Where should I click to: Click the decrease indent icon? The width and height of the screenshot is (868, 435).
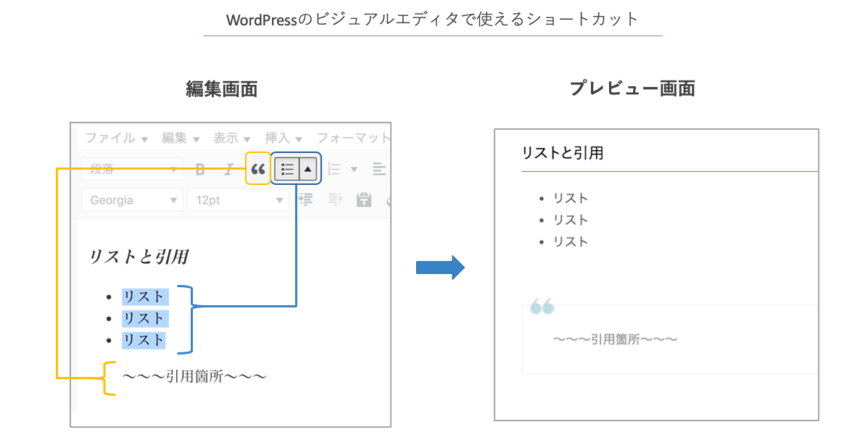tap(306, 199)
